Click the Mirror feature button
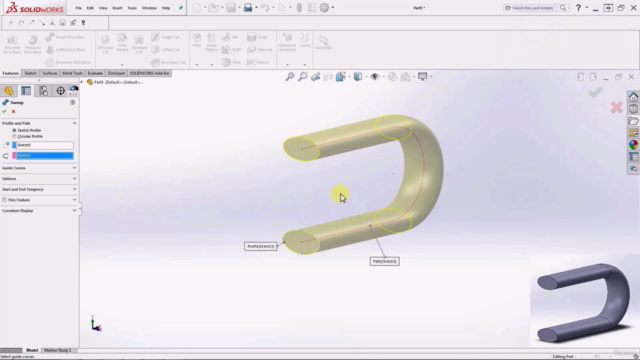The image size is (640, 360). tap(258, 62)
